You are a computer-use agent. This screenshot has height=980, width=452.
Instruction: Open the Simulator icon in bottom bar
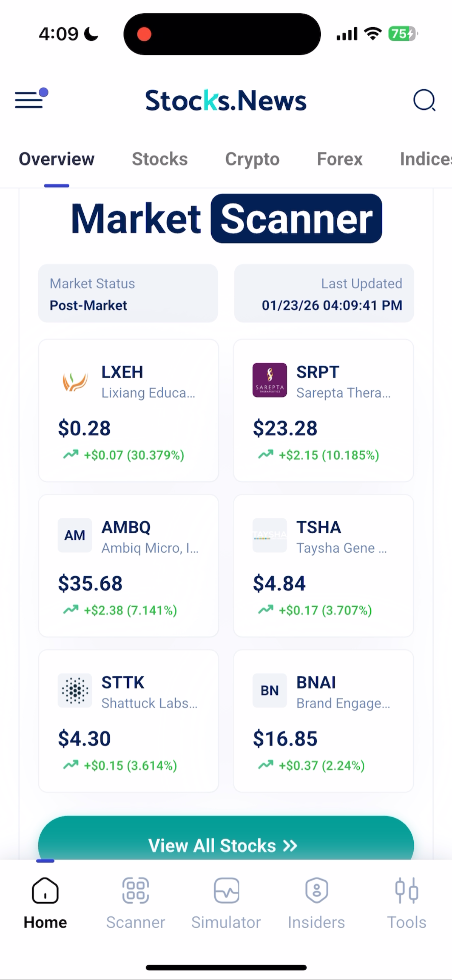tap(226, 890)
